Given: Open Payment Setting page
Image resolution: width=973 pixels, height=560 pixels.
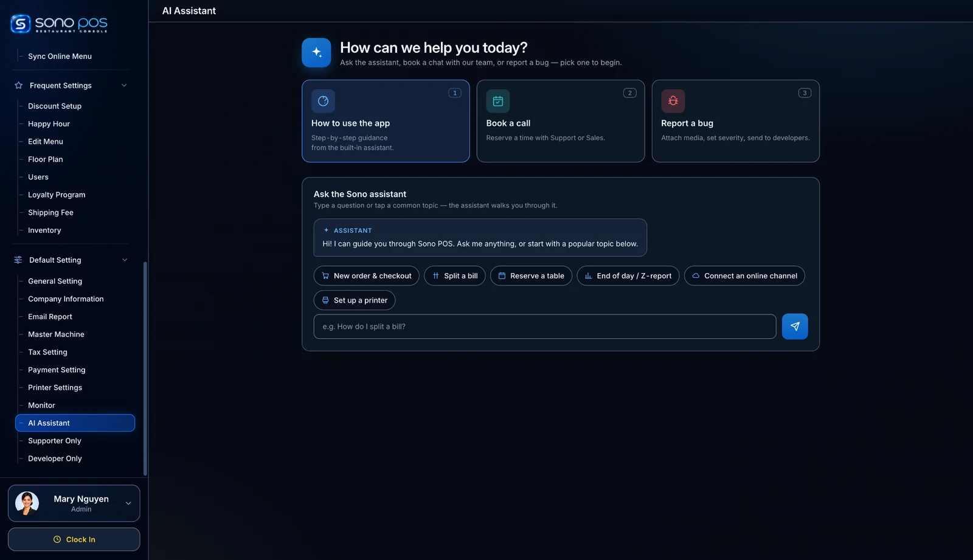Looking at the screenshot, I should 57,370.
